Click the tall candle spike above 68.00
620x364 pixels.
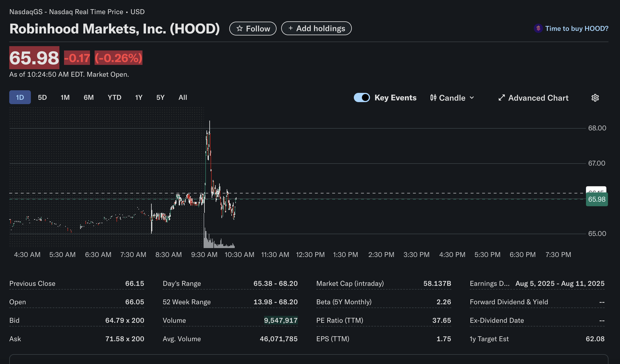click(210, 127)
